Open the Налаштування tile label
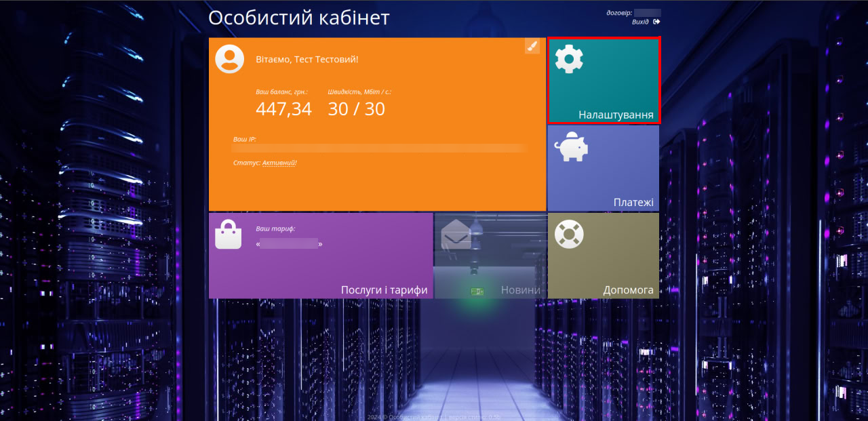The image size is (868, 421). [x=616, y=115]
